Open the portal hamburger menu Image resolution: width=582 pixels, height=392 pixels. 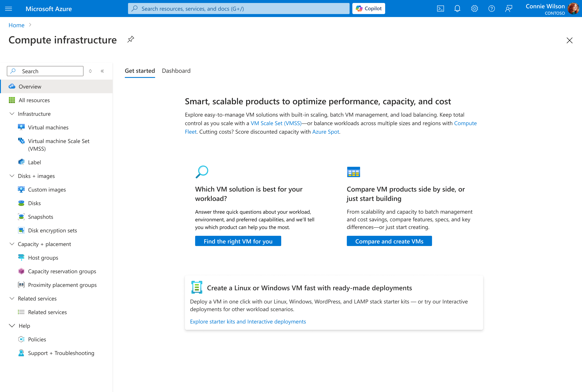coord(9,8)
